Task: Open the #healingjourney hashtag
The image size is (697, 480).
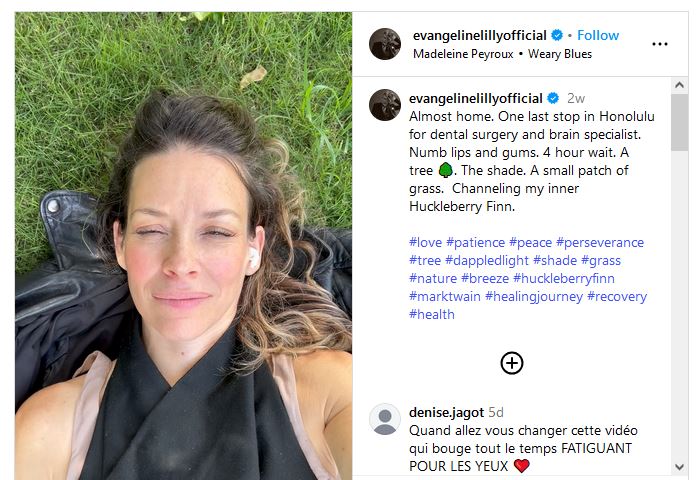Action: click(534, 296)
